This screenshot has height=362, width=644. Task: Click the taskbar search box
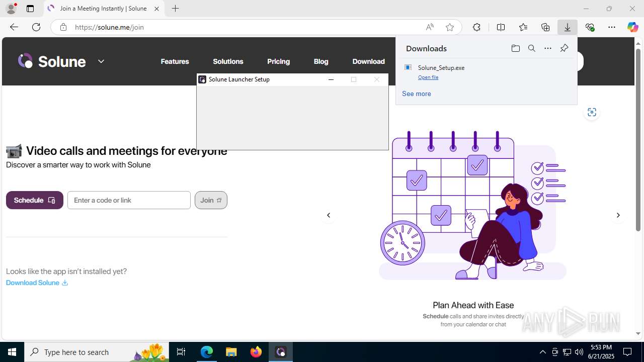[x=97, y=352]
